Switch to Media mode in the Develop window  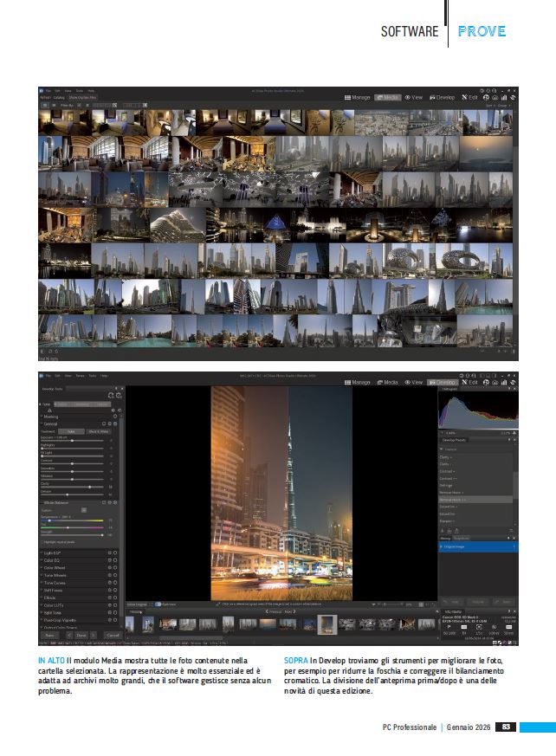(388, 383)
